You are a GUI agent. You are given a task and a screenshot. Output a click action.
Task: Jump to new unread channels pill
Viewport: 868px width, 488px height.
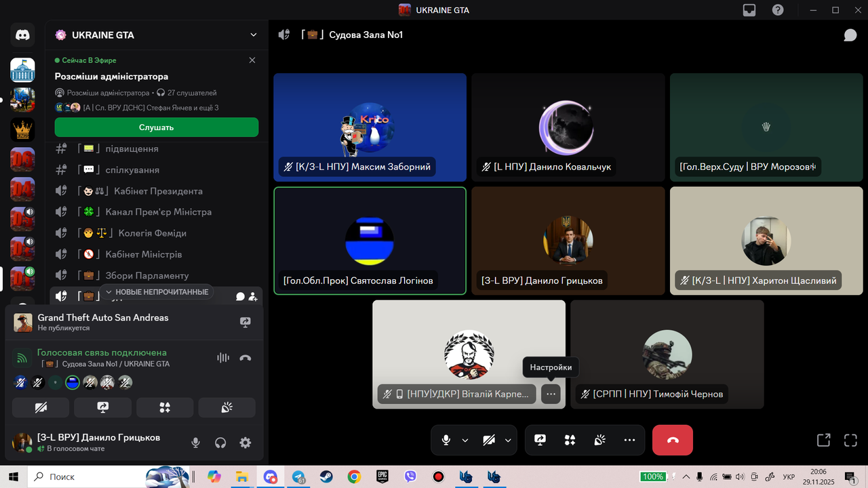157,292
